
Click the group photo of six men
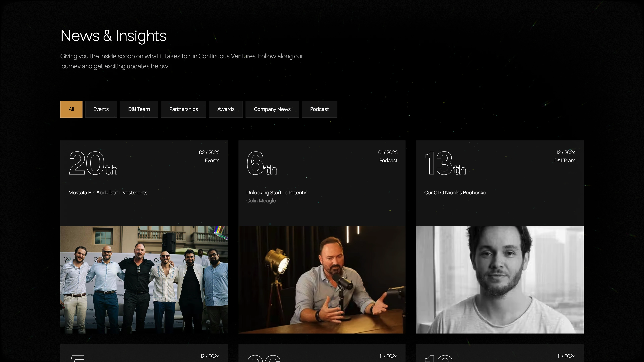tap(144, 280)
